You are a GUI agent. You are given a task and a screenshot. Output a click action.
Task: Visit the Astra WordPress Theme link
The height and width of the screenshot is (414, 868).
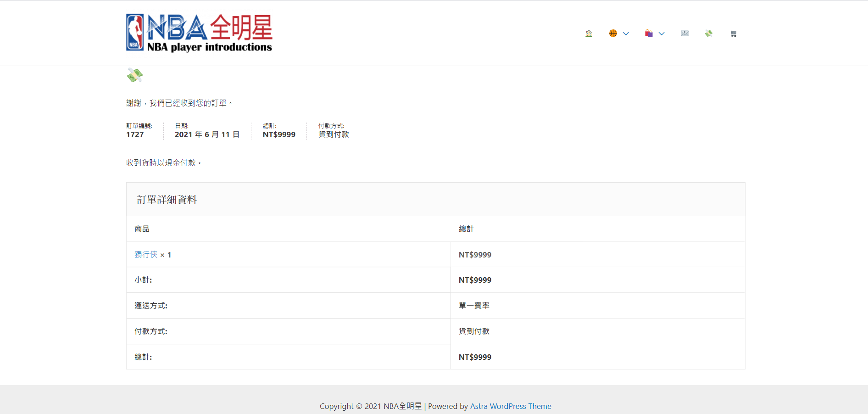pos(511,406)
